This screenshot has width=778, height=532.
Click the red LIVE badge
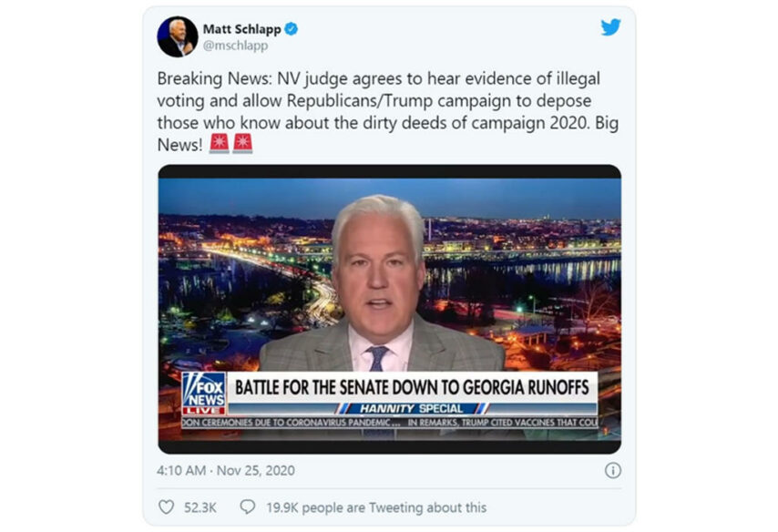coord(203,411)
